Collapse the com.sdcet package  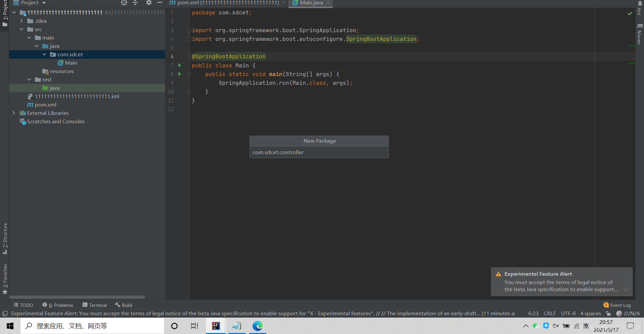[44, 54]
